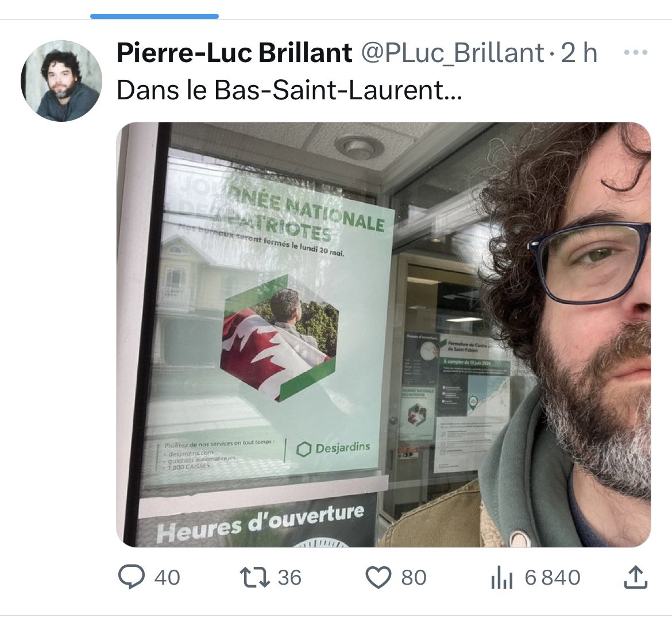The image size is (672, 622).
Task: Open Pierre-Luc Brillant's profile avatar
Action: point(61,81)
